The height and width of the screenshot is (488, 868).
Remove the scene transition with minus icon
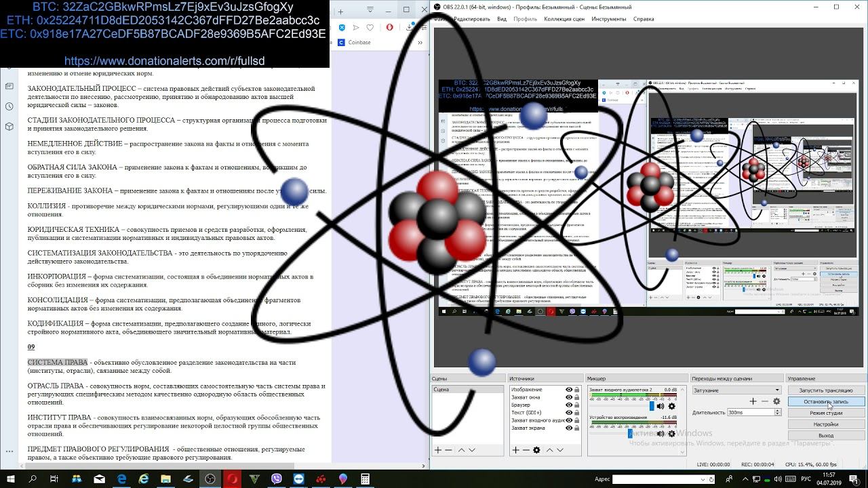(764, 401)
